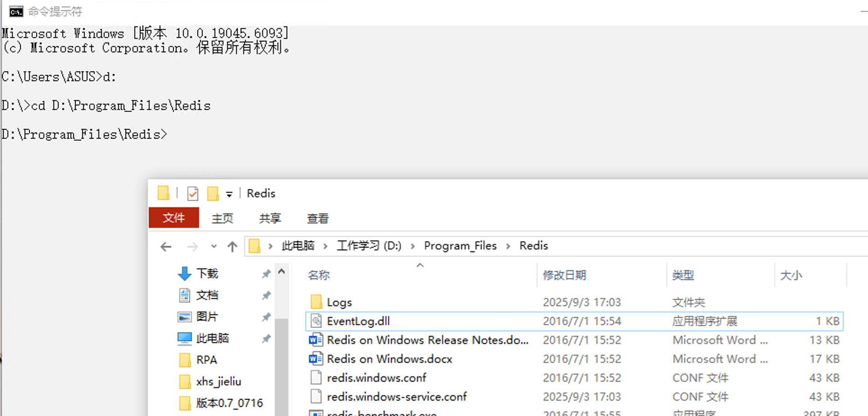The height and width of the screenshot is (416, 868).
Task: Click the 2025/9/3 17:03 date of Logs
Action: tap(582, 302)
